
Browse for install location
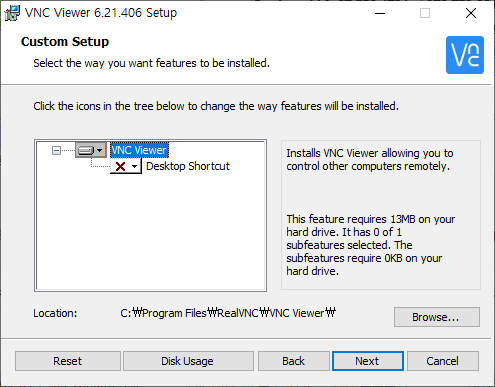click(437, 317)
